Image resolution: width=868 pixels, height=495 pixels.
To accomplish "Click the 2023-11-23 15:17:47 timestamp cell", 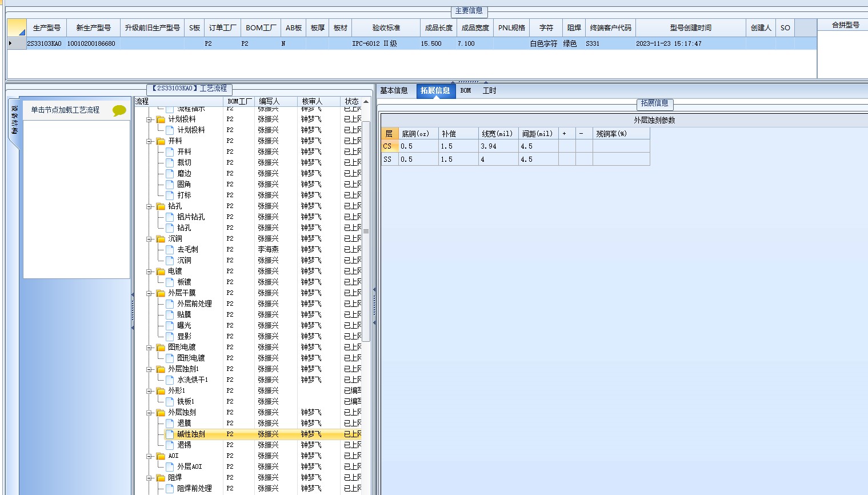I will click(691, 43).
